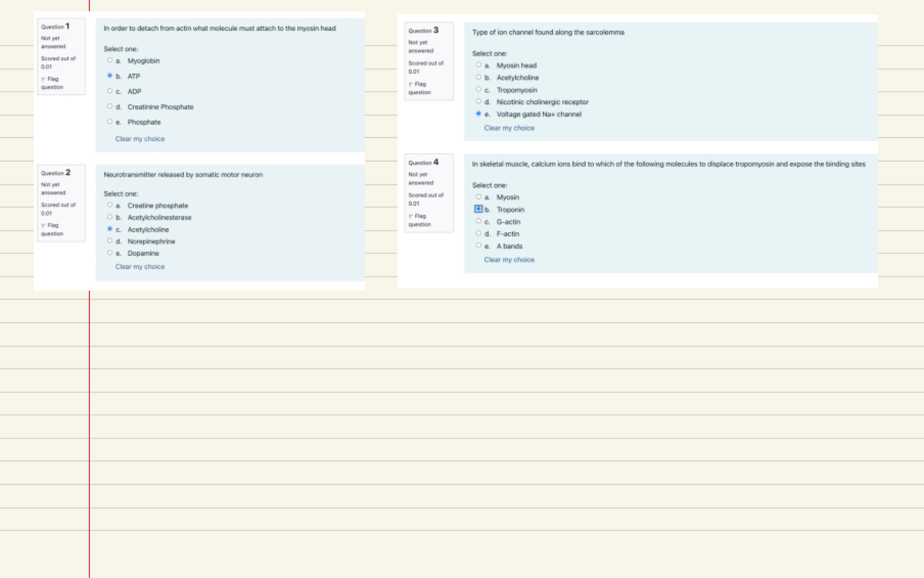Choose the Voltage gated Na+ channel option
Image resolution: width=924 pixels, height=578 pixels.
(479, 114)
